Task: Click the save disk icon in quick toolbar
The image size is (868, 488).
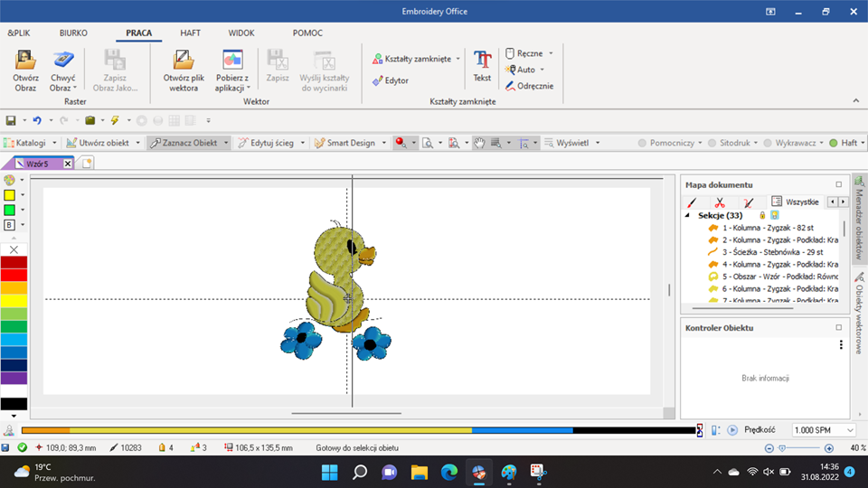Action: coord(11,120)
